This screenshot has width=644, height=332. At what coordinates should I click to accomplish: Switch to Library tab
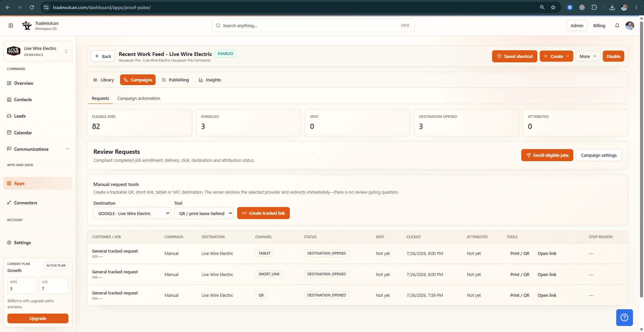(104, 80)
